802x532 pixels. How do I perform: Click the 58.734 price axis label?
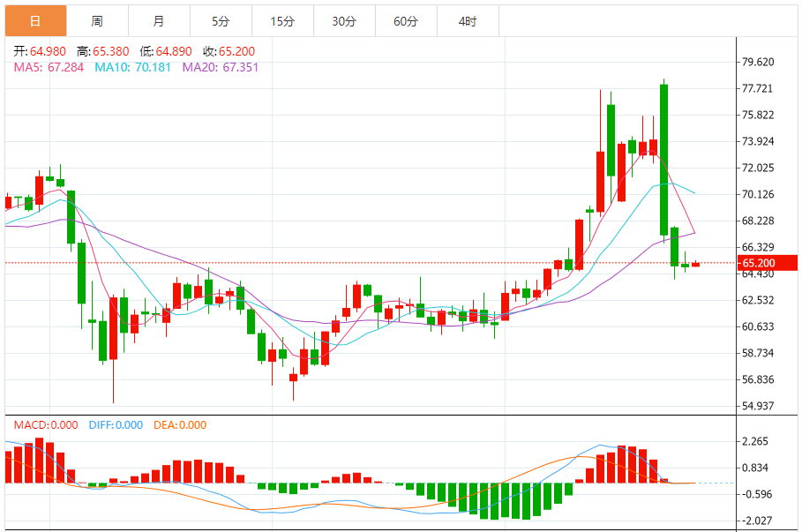[x=758, y=353]
